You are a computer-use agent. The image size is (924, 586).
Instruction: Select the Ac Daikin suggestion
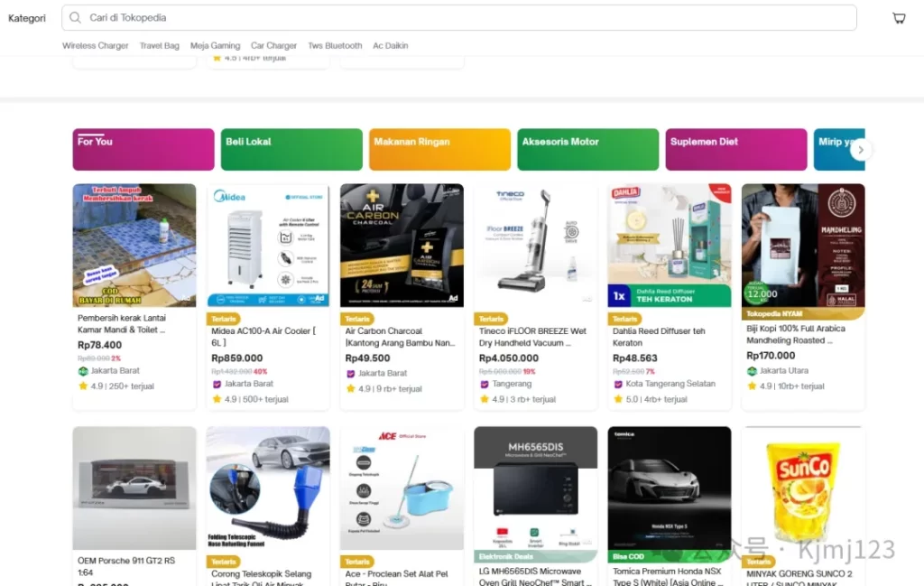pos(390,45)
